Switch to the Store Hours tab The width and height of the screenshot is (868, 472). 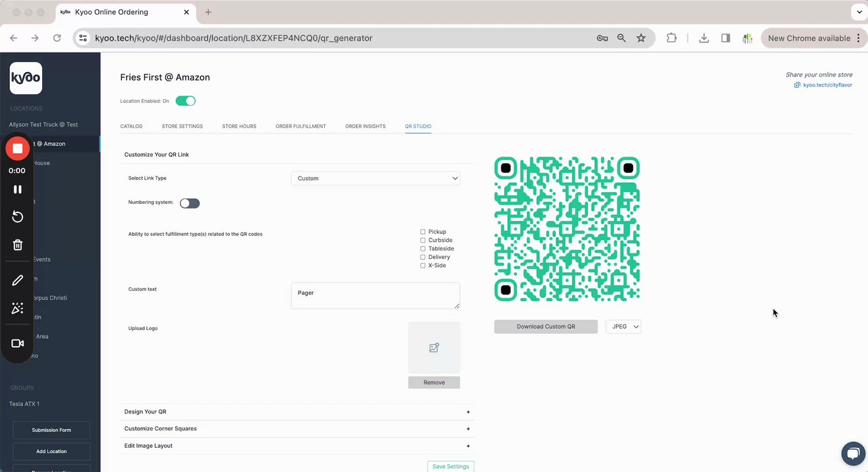click(239, 126)
